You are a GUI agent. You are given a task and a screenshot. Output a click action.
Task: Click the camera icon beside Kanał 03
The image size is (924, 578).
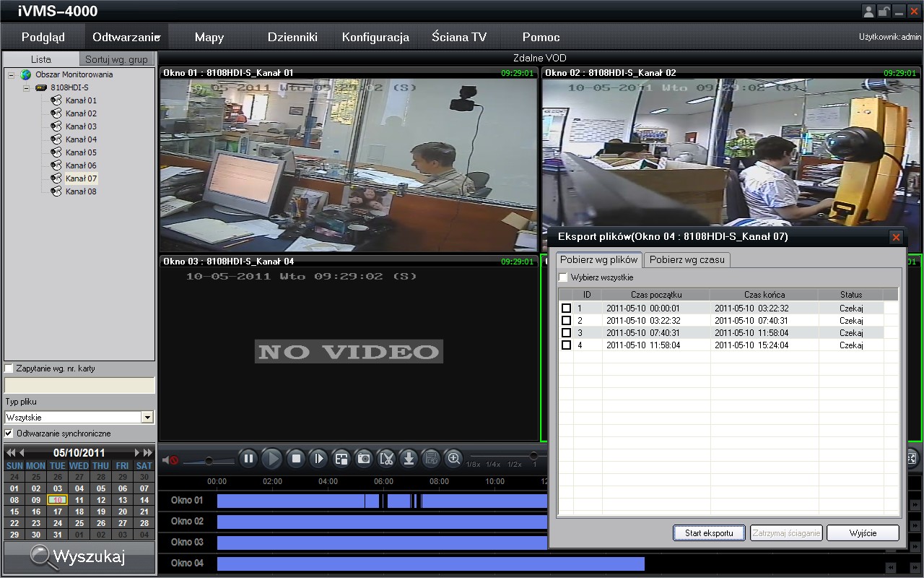tap(56, 126)
